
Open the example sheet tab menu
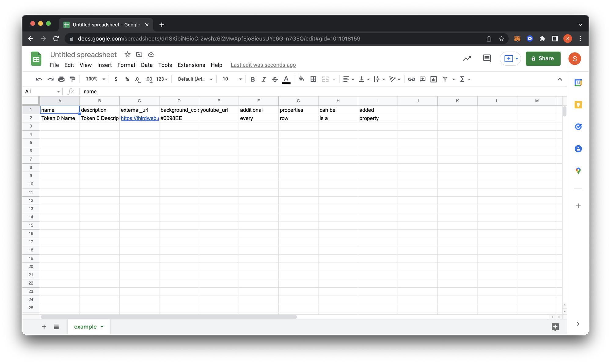102,326
